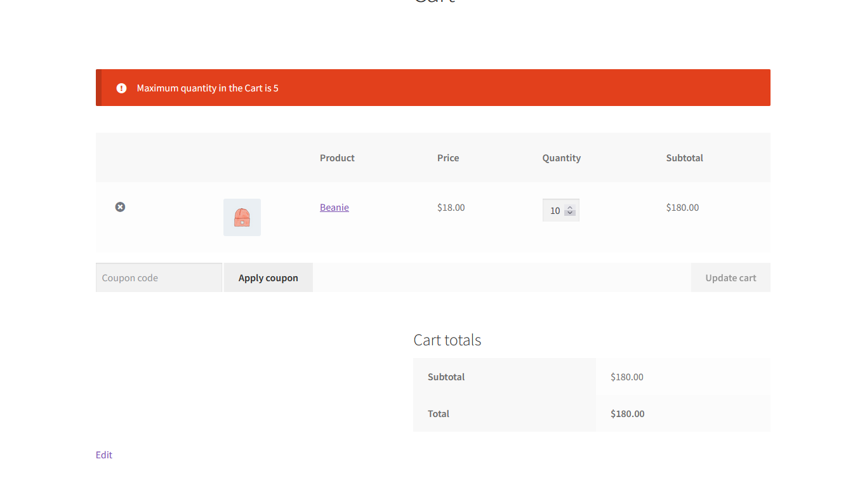Click the Total label in Cart totals
This screenshot has height=504, width=867.
[x=438, y=414]
